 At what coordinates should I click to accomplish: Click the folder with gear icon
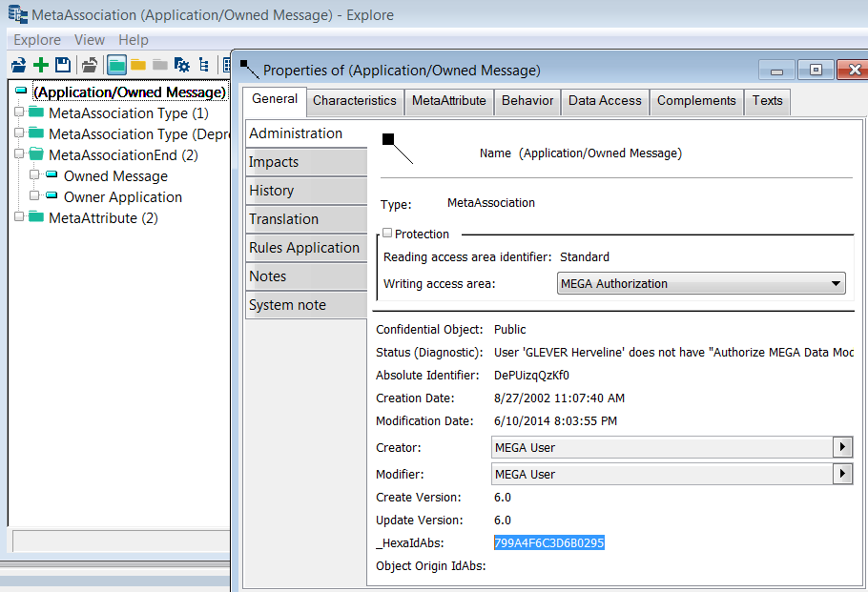(x=181, y=65)
